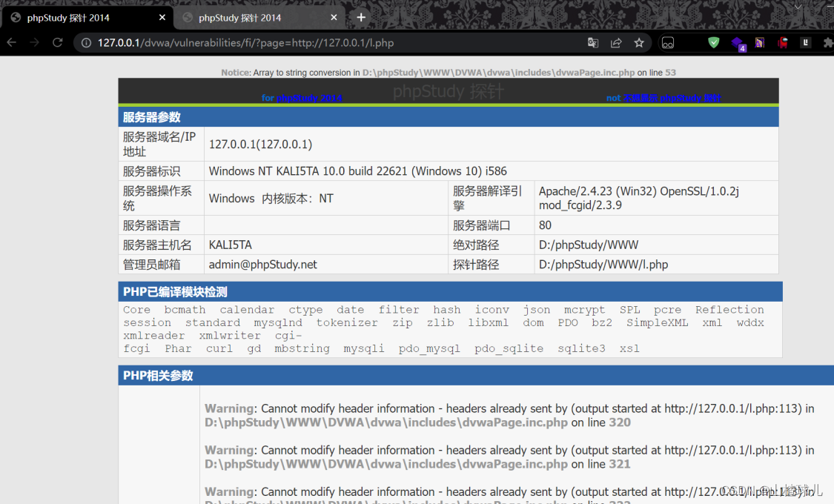Bookmark the page with the star icon
This screenshot has width=834, height=504.
coord(639,43)
